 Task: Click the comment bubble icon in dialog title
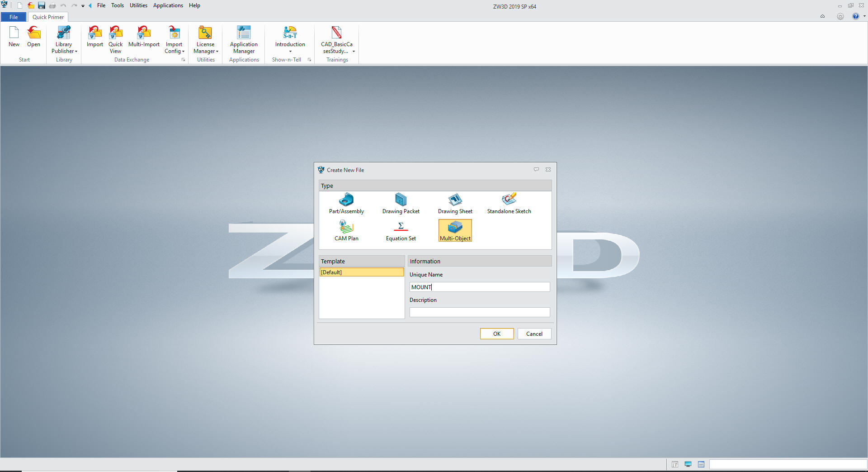pos(536,170)
